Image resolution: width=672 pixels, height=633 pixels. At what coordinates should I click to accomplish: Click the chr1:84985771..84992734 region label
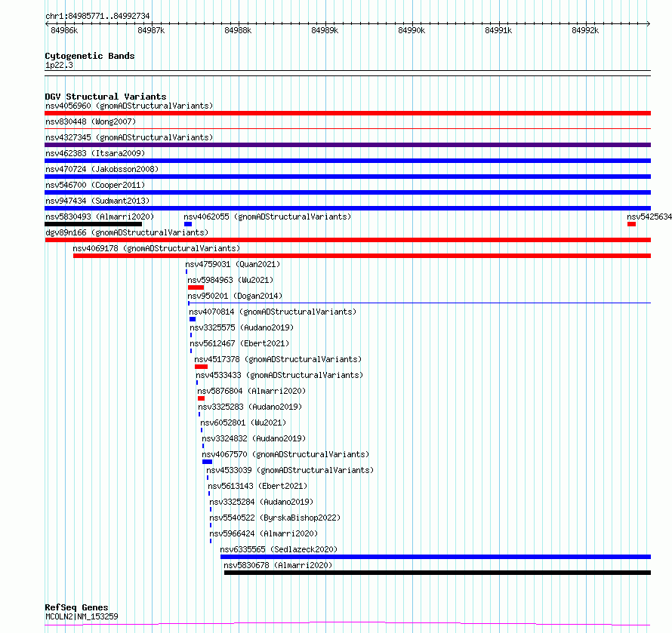97,17
